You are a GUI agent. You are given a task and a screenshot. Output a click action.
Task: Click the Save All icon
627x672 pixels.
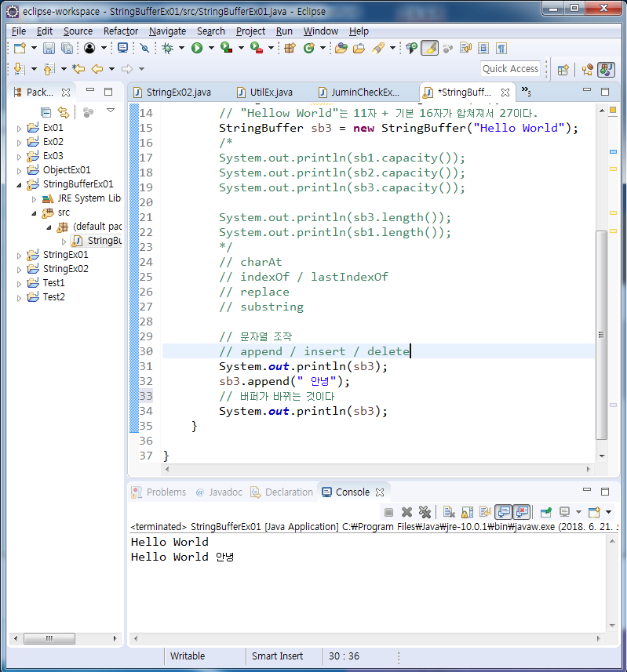67,48
